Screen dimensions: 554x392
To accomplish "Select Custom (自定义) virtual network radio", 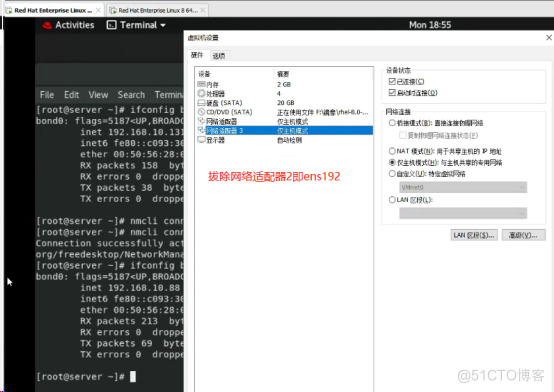I will (392, 174).
